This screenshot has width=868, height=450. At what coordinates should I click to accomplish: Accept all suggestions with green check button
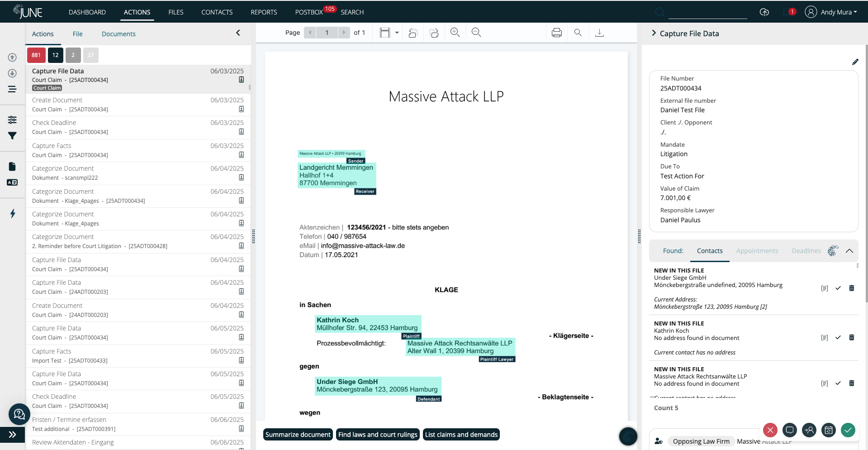[x=848, y=430]
